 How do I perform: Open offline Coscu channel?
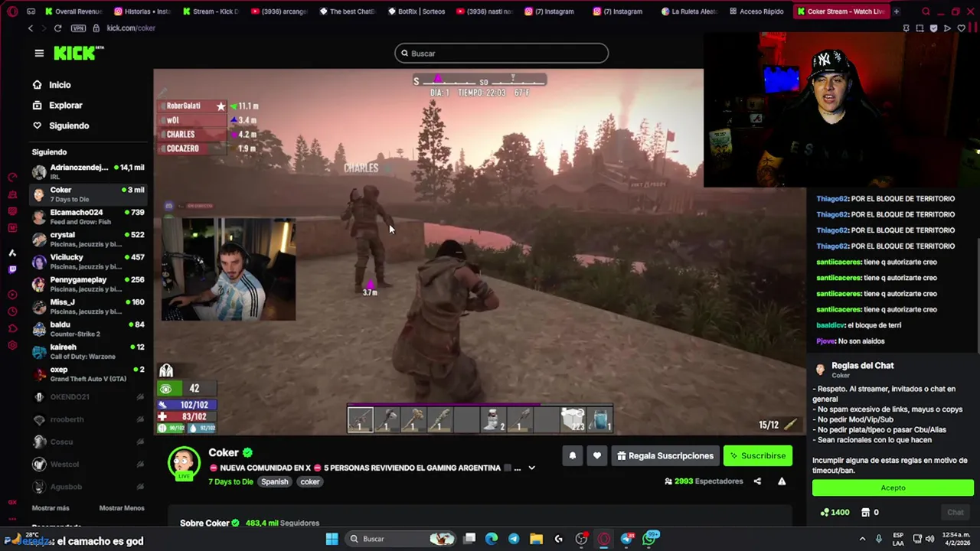pyautogui.click(x=88, y=442)
